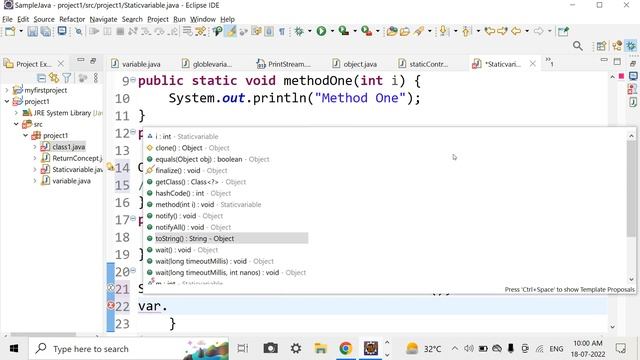Open the Refactor menu
640x360 pixels.
[72, 19]
